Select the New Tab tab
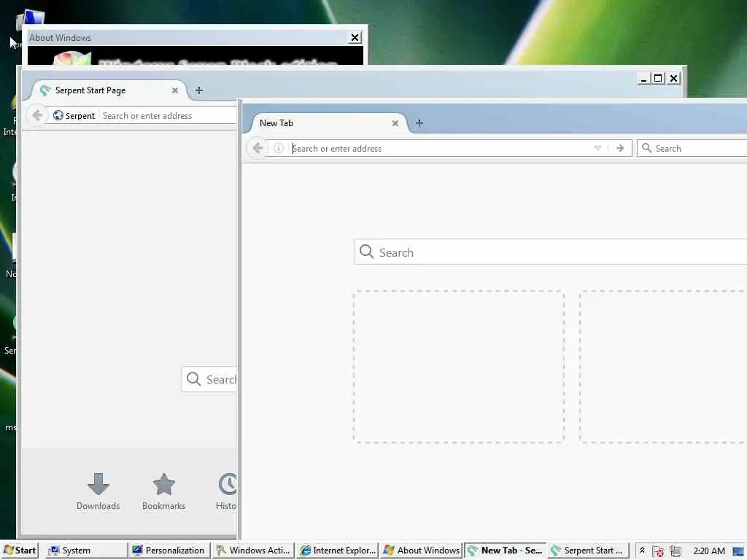This screenshot has height=560, width=747. click(329, 123)
